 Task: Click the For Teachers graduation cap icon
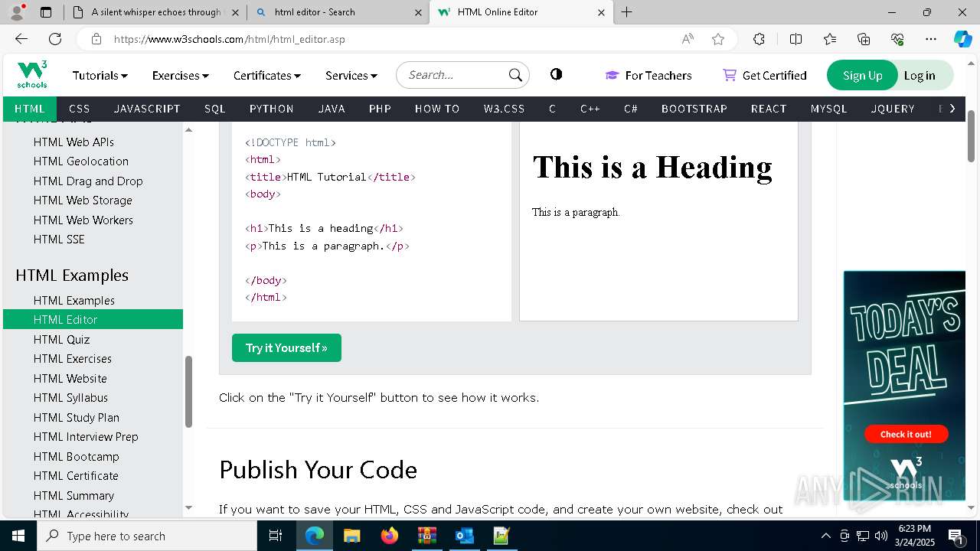612,75
